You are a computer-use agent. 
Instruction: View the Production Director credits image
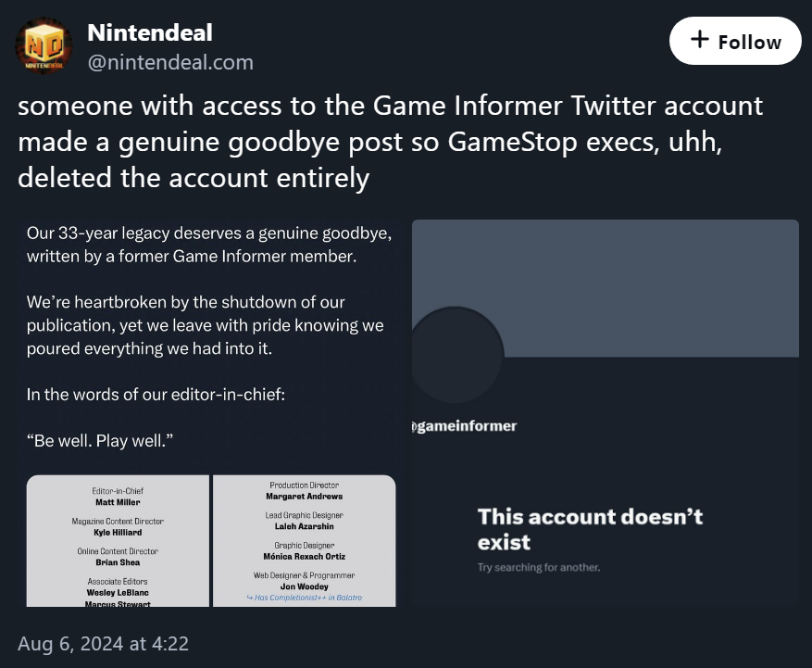305,541
